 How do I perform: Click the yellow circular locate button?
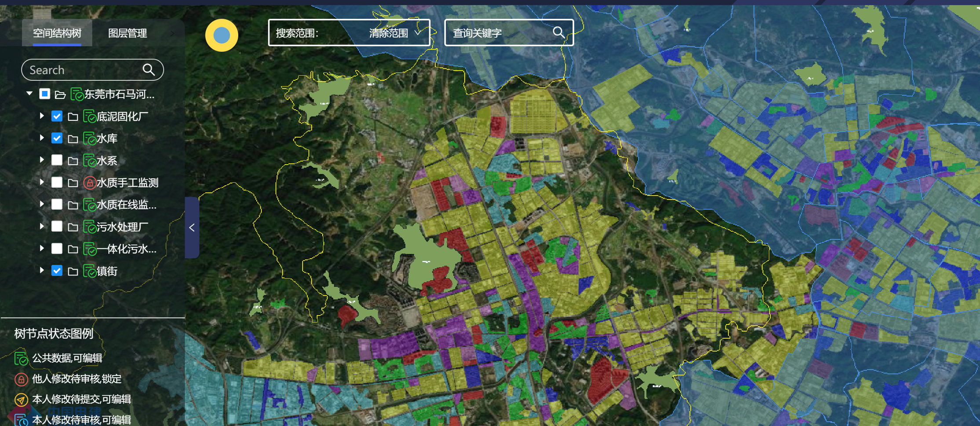coord(222,35)
